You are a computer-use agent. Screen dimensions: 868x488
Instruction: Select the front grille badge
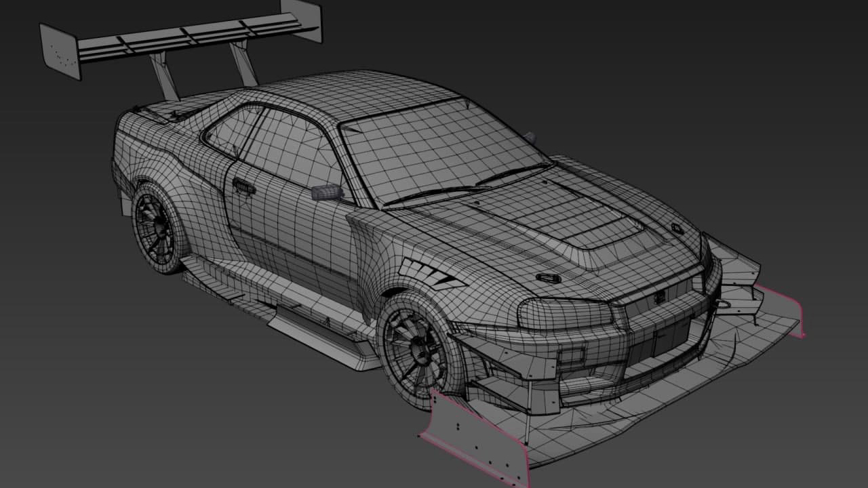point(658,297)
